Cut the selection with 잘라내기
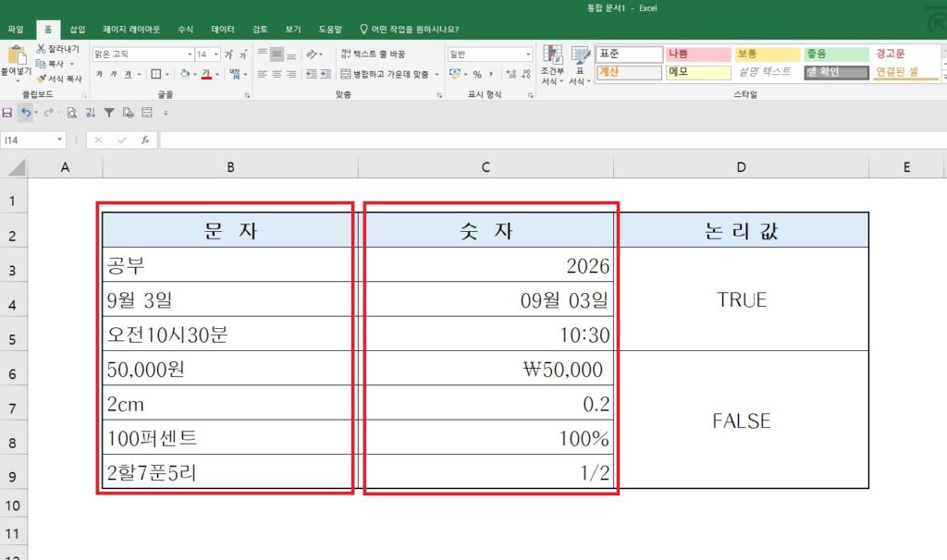This screenshot has width=947, height=560. pos(58,49)
